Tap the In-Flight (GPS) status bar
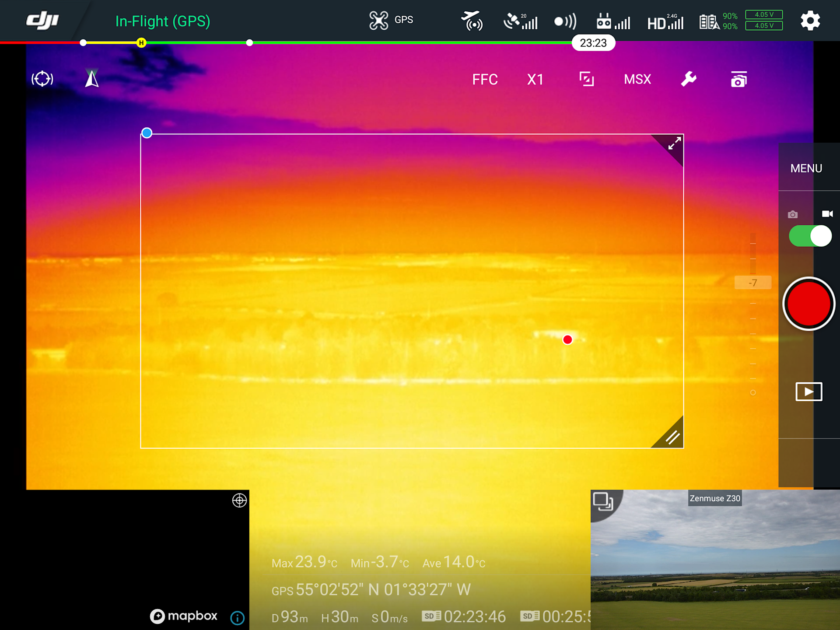 [162, 21]
